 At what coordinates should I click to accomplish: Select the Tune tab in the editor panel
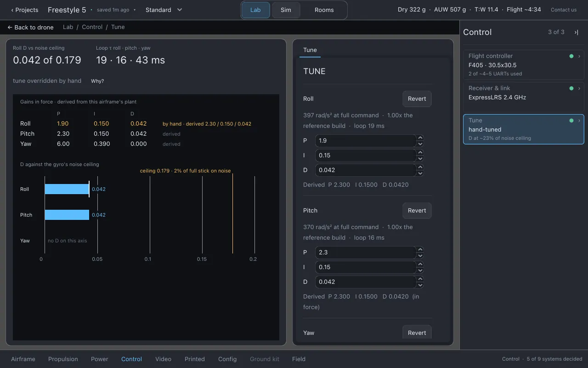coord(310,50)
